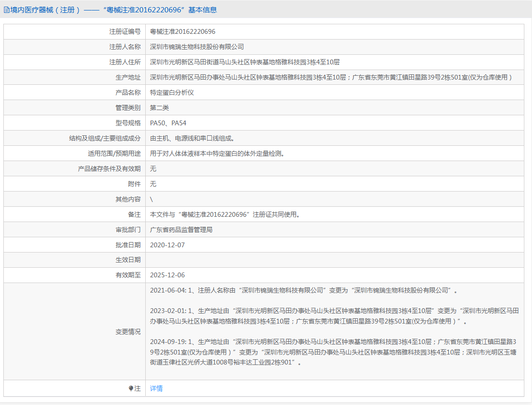
Task: Click the composition text 由主机、电源线和串口线组成
Action: (192, 139)
